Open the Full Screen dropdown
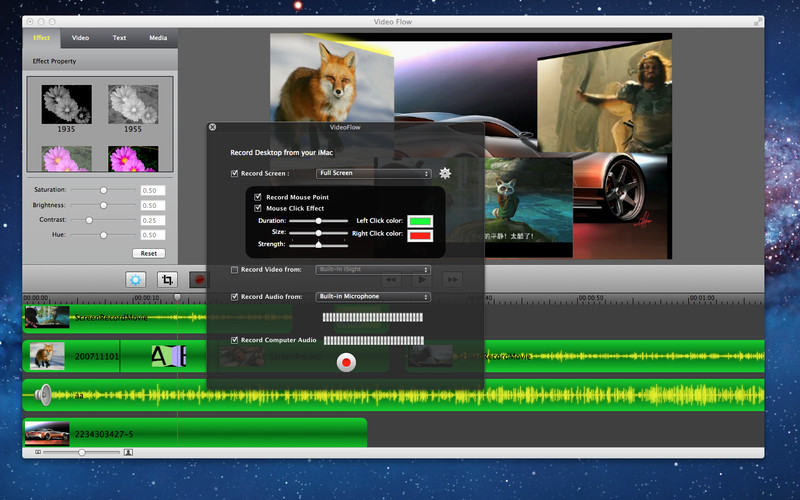 (x=373, y=173)
